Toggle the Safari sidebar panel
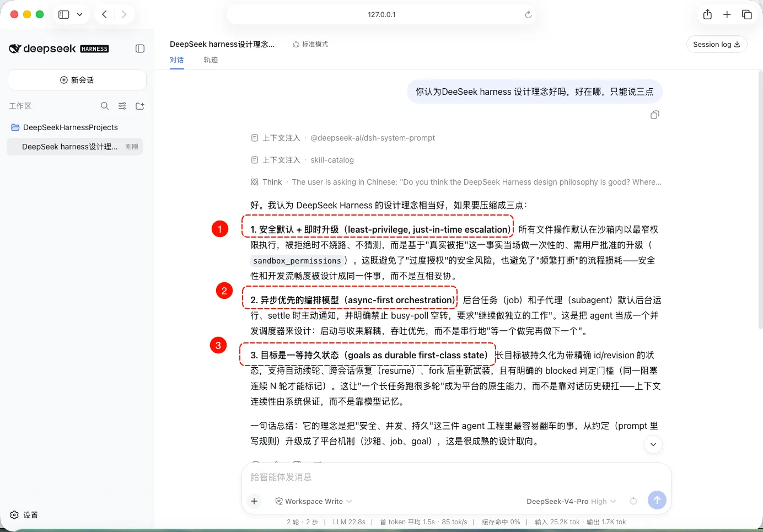763x532 pixels. (64, 14)
